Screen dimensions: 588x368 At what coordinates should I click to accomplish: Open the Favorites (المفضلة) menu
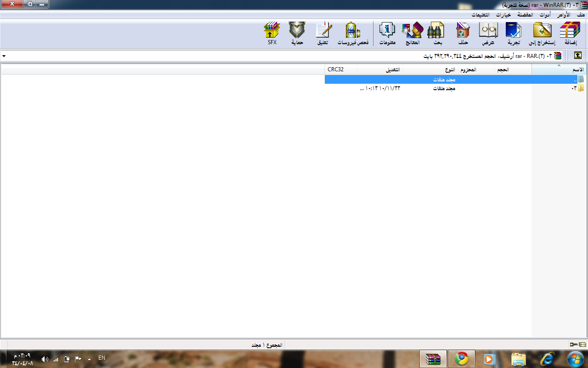[x=525, y=15]
